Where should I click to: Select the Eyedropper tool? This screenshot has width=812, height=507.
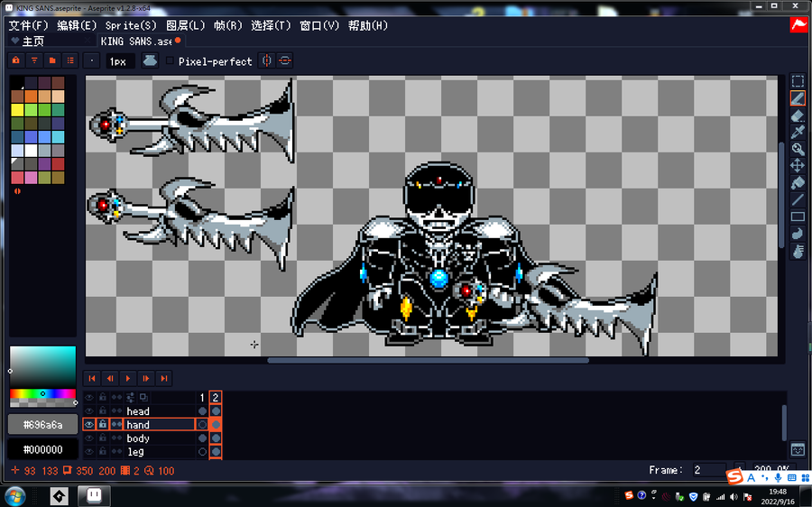coord(798,132)
